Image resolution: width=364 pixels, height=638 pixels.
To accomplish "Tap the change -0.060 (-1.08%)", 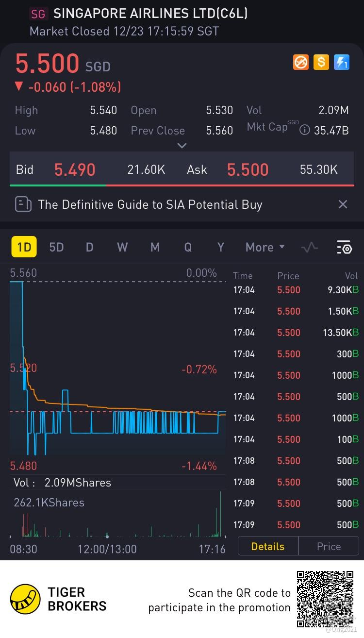I will click(74, 87).
